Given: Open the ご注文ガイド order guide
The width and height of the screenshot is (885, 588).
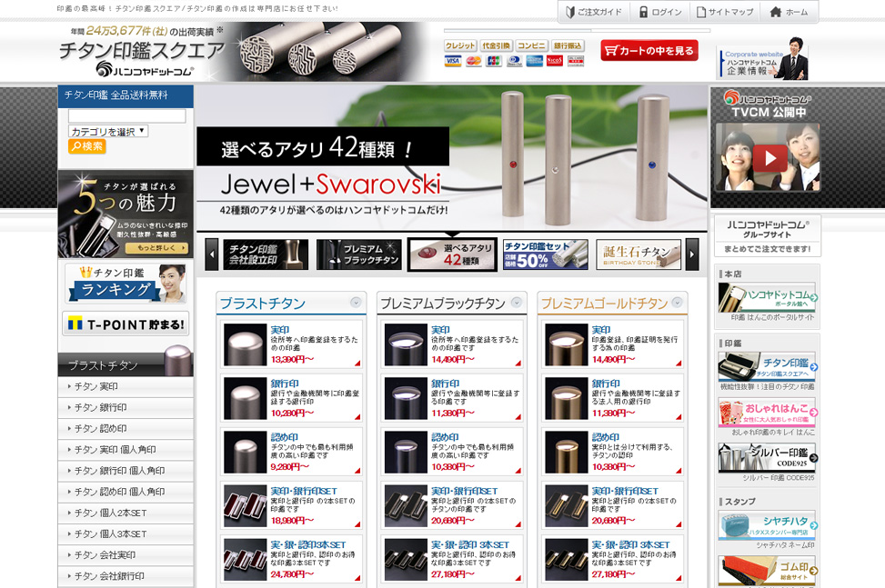Looking at the screenshot, I should [x=592, y=12].
